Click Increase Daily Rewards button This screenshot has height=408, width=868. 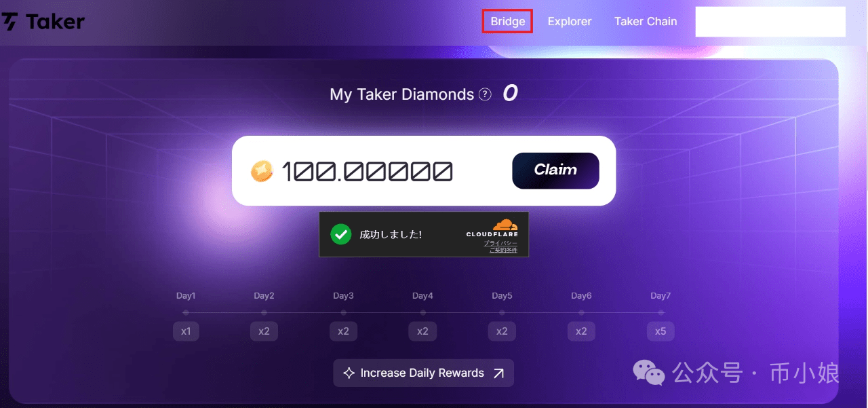point(423,373)
